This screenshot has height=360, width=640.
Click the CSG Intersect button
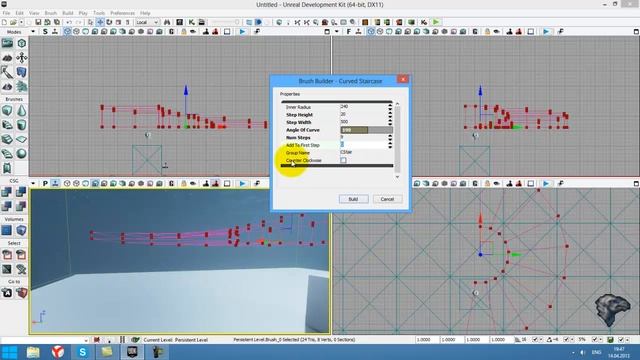point(7,206)
